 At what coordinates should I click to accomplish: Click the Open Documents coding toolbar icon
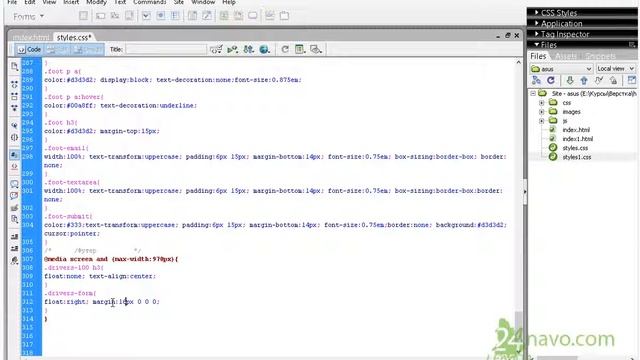coord(14,66)
